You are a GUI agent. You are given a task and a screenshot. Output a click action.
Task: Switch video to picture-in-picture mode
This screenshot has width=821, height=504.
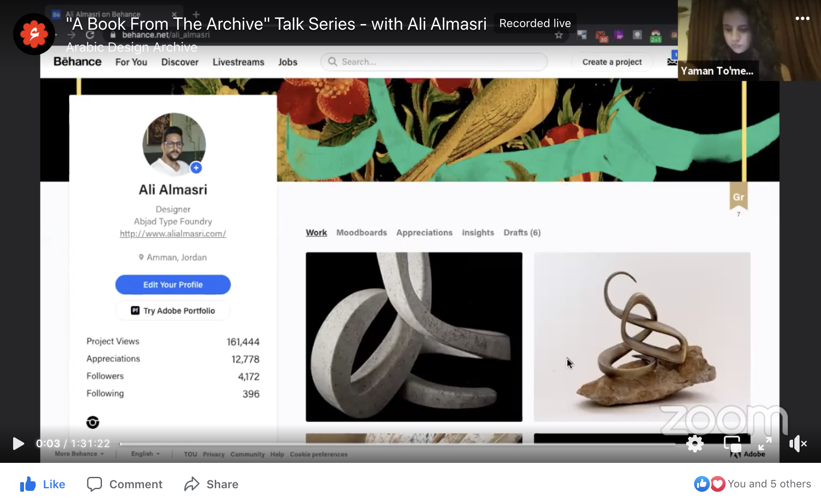pyautogui.click(x=732, y=444)
